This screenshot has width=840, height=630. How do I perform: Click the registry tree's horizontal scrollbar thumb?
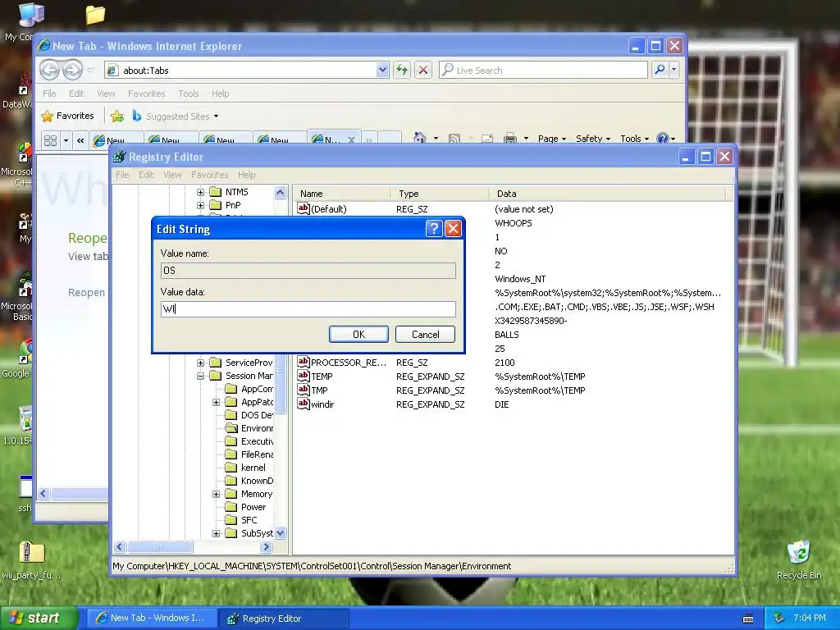coord(160,547)
